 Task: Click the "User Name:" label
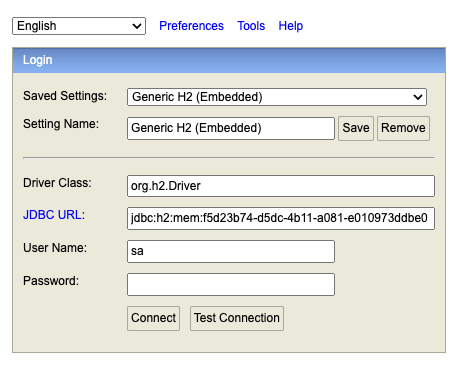[x=55, y=248]
